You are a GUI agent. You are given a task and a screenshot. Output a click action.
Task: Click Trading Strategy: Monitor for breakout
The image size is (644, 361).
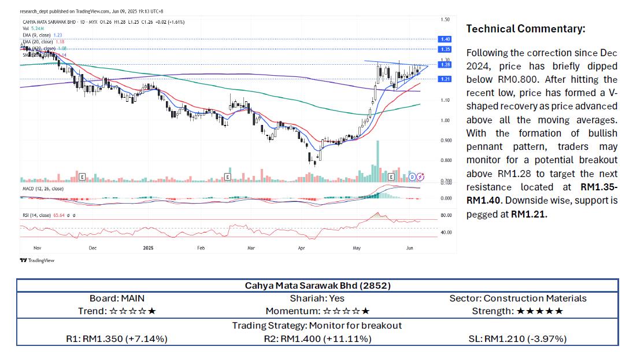pos(317,326)
